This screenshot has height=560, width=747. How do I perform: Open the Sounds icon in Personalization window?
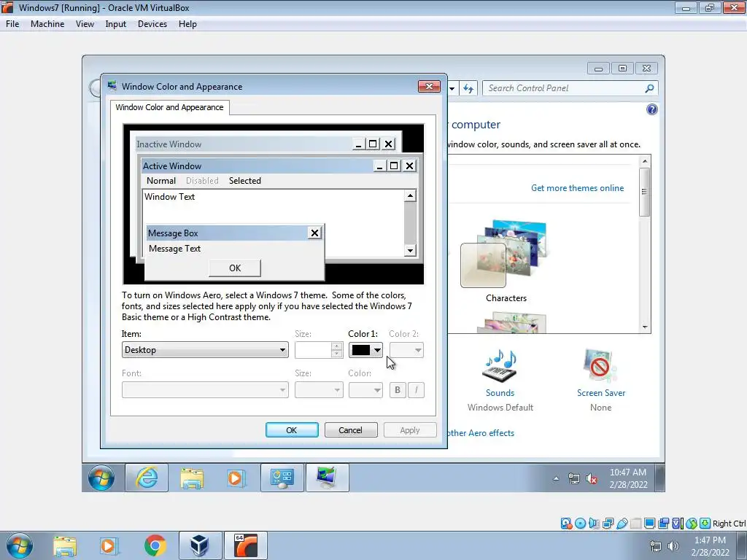pyautogui.click(x=500, y=366)
